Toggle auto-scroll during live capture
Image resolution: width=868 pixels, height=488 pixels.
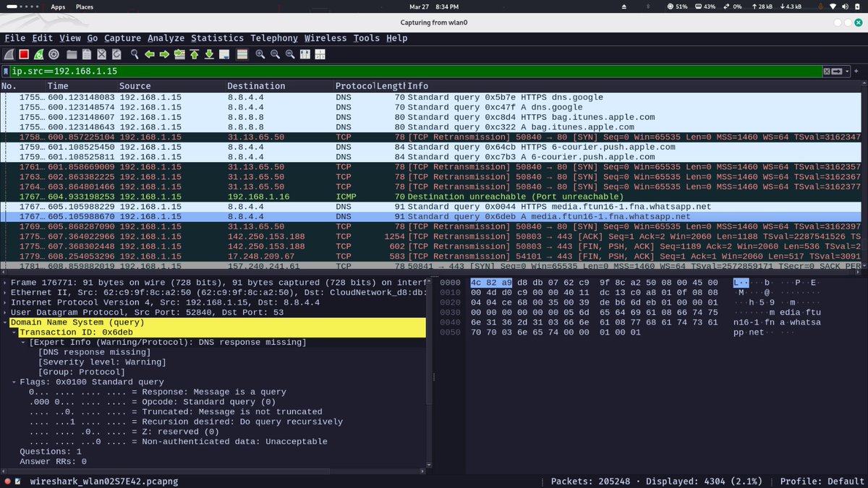[224, 54]
